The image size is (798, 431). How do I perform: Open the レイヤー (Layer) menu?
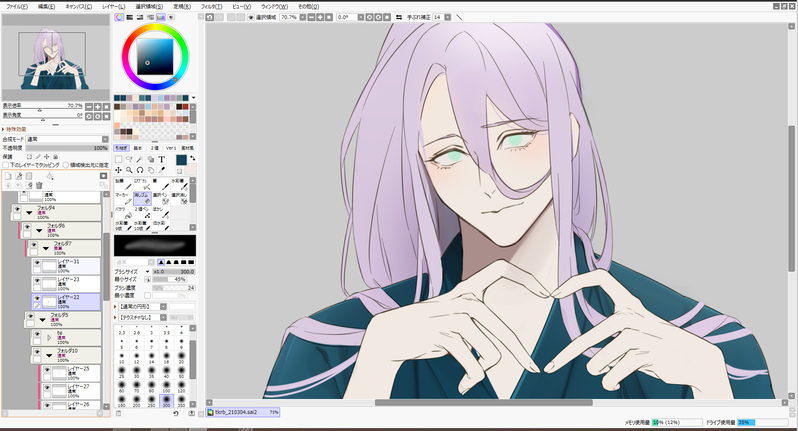click(113, 7)
